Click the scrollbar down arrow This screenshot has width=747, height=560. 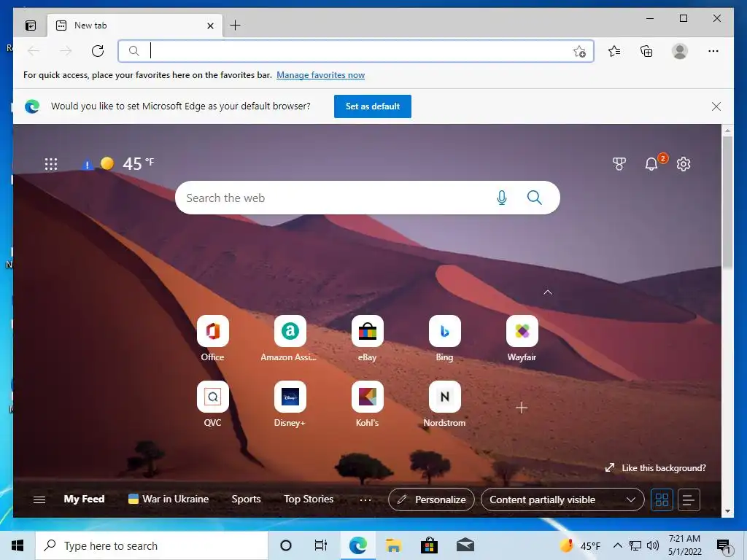pos(727,511)
